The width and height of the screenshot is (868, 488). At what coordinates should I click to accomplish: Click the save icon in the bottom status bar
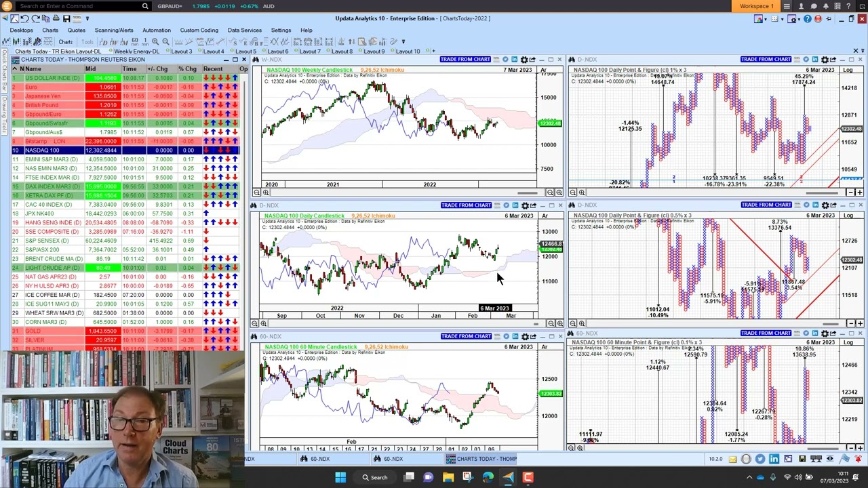[802, 460]
